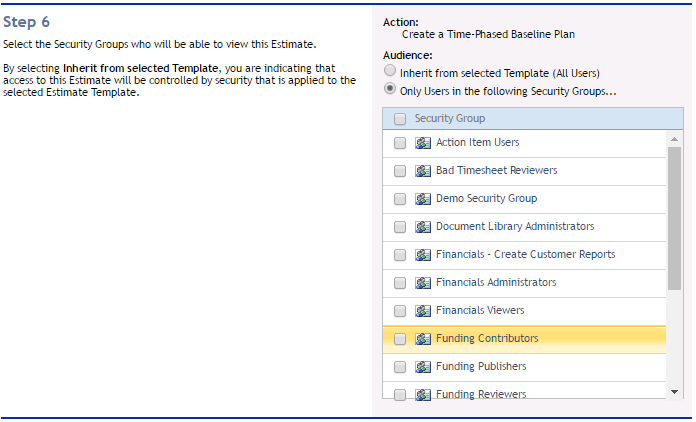696x422 pixels.
Task: Click the Funding Publishers group icon
Action: tap(423, 367)
